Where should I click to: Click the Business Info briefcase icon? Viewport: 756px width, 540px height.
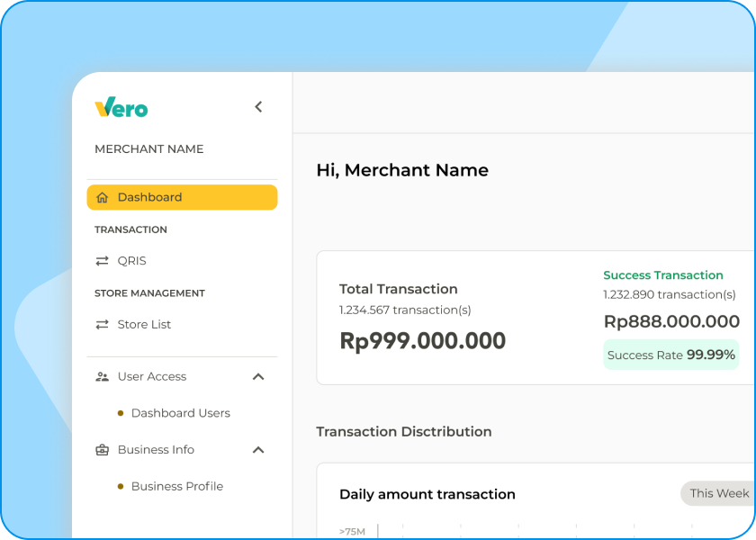pos(102,450)
